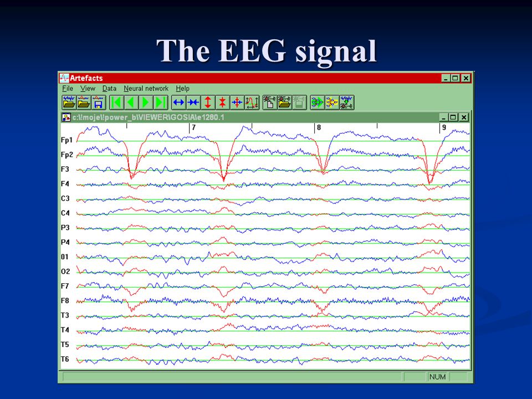Click the time marker labeled 7
This screenshot has width=532, height=399.
tap(194, 127)
